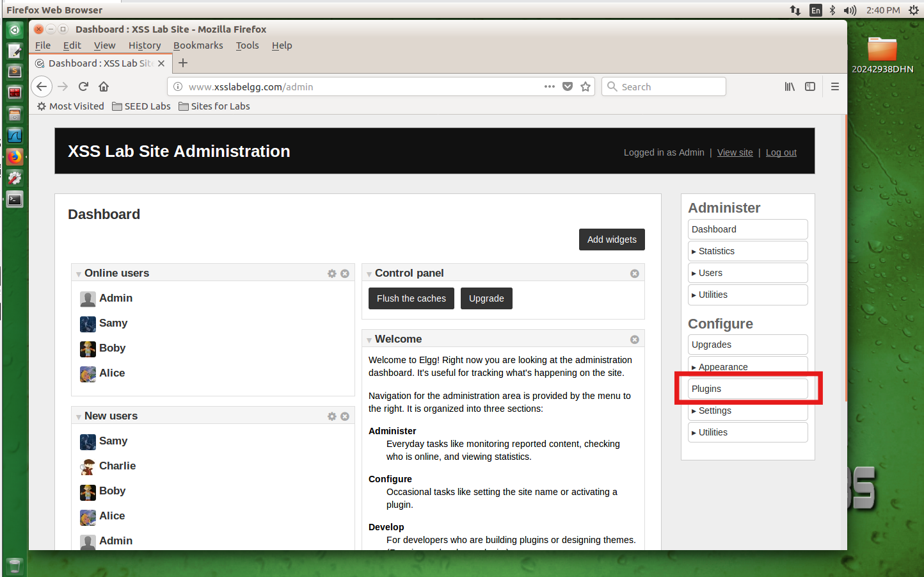Open the Terminal icon in the dock
Viewport: 924px width, 577px height.
point(15,200)
